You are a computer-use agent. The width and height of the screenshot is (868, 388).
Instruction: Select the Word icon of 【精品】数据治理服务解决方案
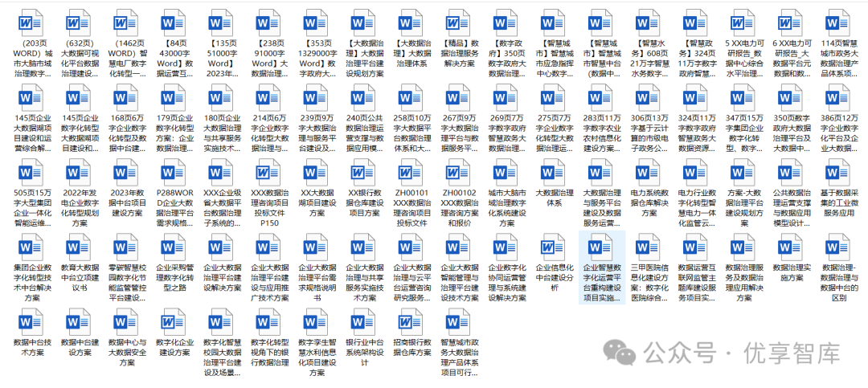pyautogui.click(x=458, y=23)
